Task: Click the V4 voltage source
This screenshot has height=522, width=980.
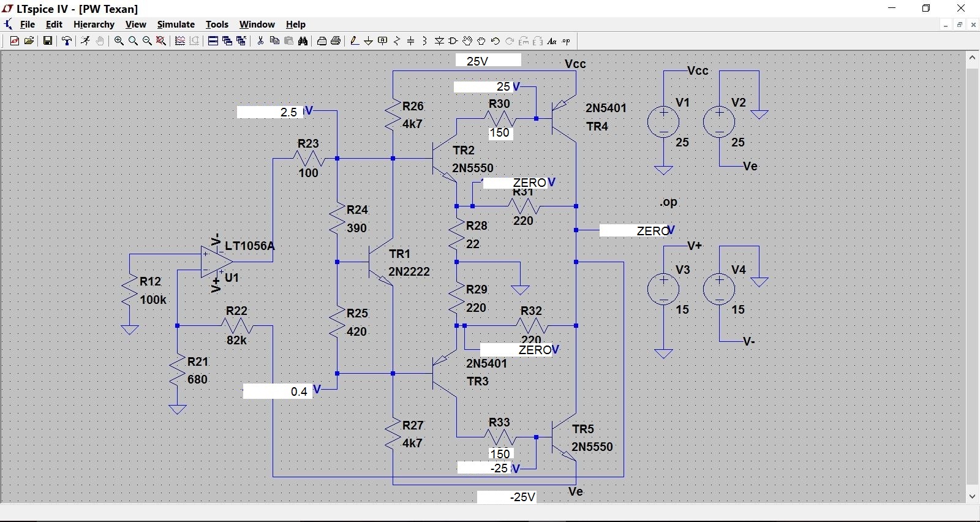Action: 719,289
